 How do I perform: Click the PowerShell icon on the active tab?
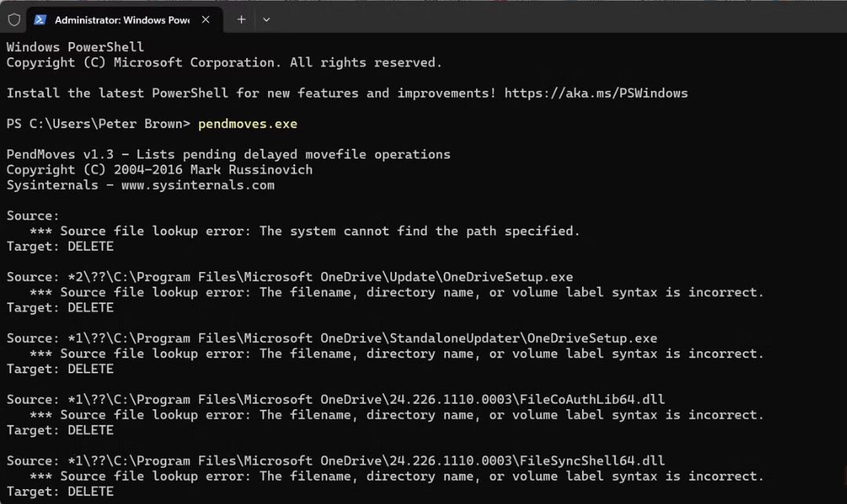(41, 19)
